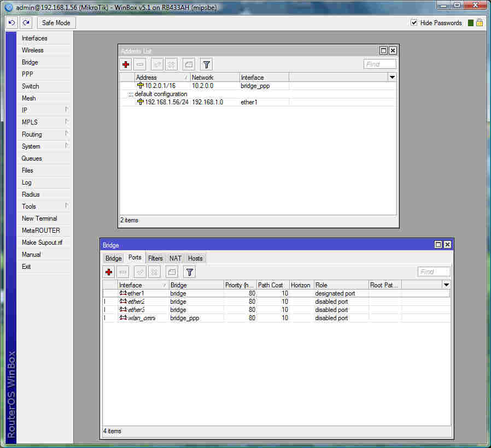Click the disable icon in Address List toolbar
This screenshot has height=448, width=491.
[x=171, y=64]
